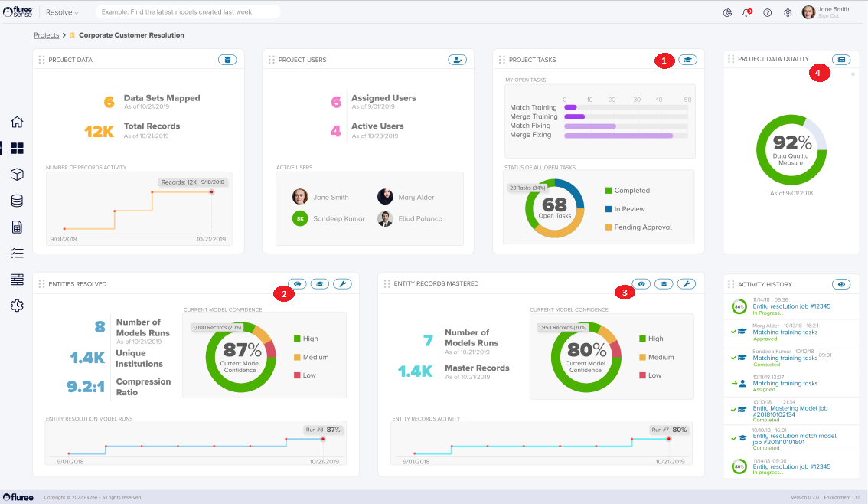Click wrench icon on Entities Resolved card
The width and height of the screenshot is (868, 504).
(x=342, y=284)
